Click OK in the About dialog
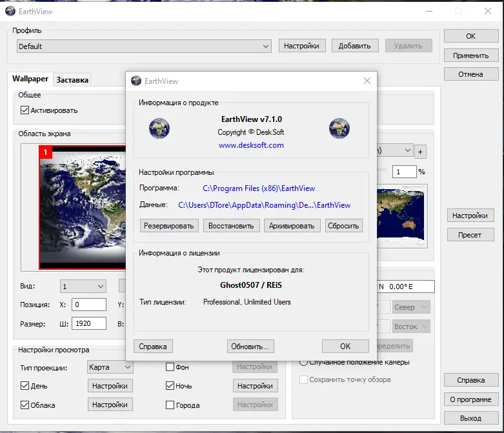The width and height of the screenshot is (504, 433). 345,347
